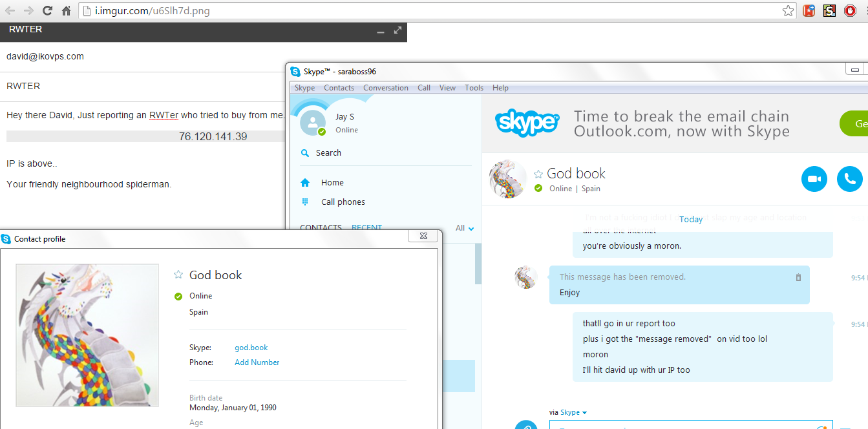Screen dimensions: 868x429
Task: Click the Today date label
Action: point(691,220)
